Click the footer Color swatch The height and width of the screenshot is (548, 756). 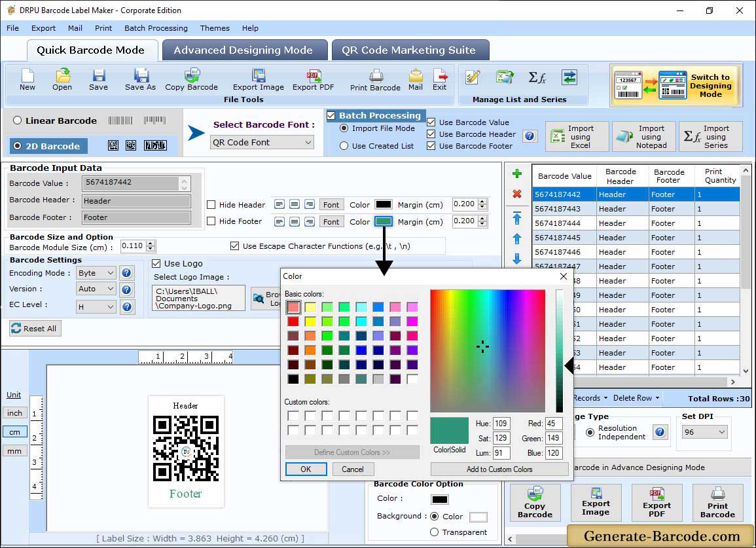384,221
